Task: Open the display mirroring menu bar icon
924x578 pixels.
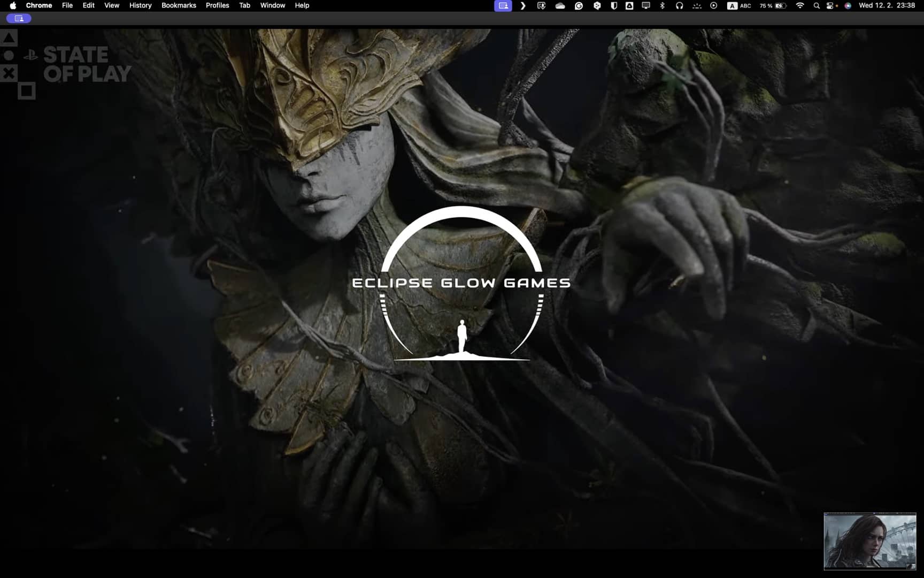Action: tap(646, 5)
